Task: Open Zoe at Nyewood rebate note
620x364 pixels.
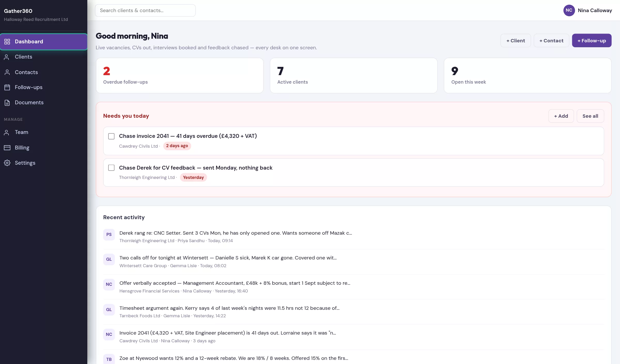Action: tap(234, 358)
